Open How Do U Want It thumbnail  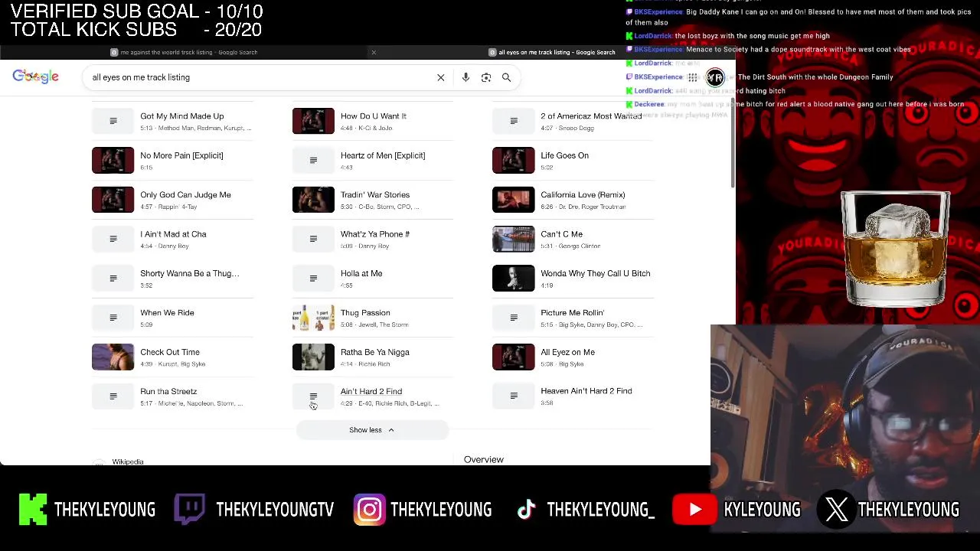tap(313, 121)
